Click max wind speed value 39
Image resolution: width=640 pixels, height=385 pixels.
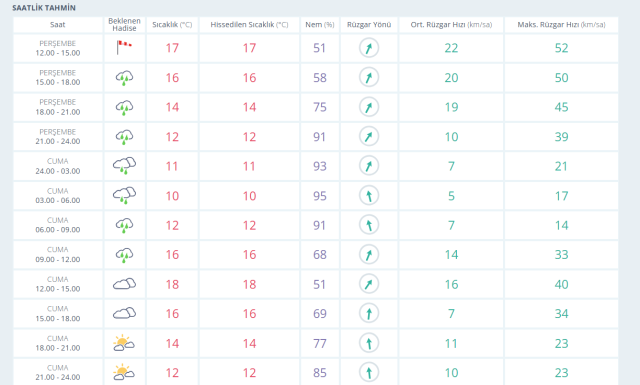[562, 137]
